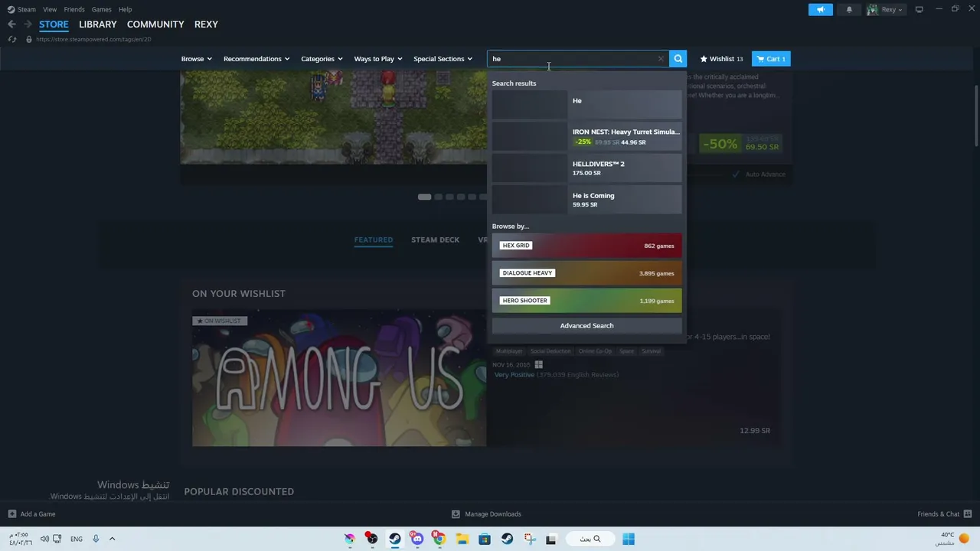Image resolution: width=980 pixels, height=551 pixels.
Task: Open the Windows Start menu
Action: [x=629, y=539]
